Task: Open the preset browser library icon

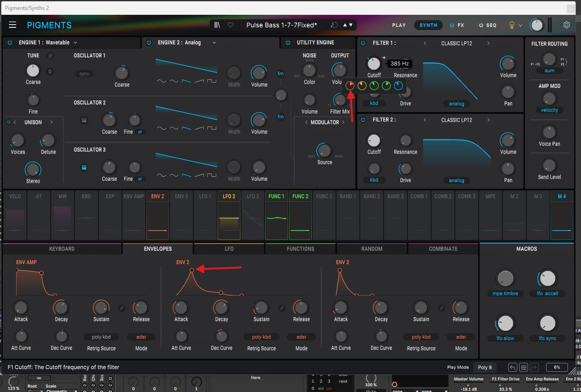Action: pyautogui.click(x=217, y=25)
